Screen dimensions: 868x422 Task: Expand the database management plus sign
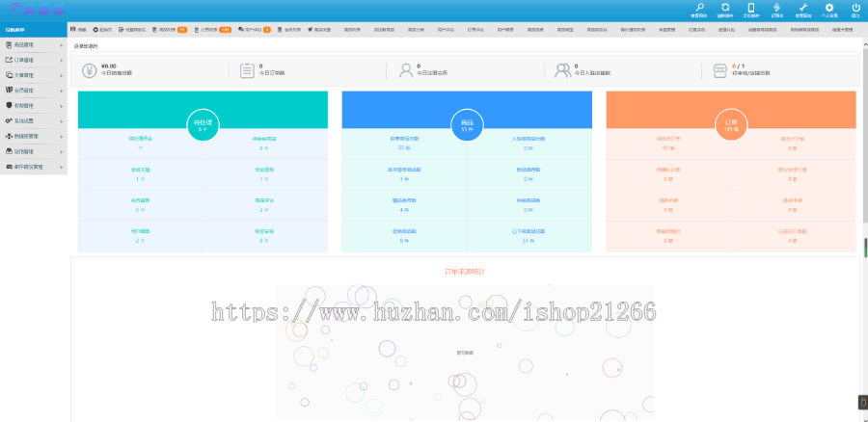(61, 136)
